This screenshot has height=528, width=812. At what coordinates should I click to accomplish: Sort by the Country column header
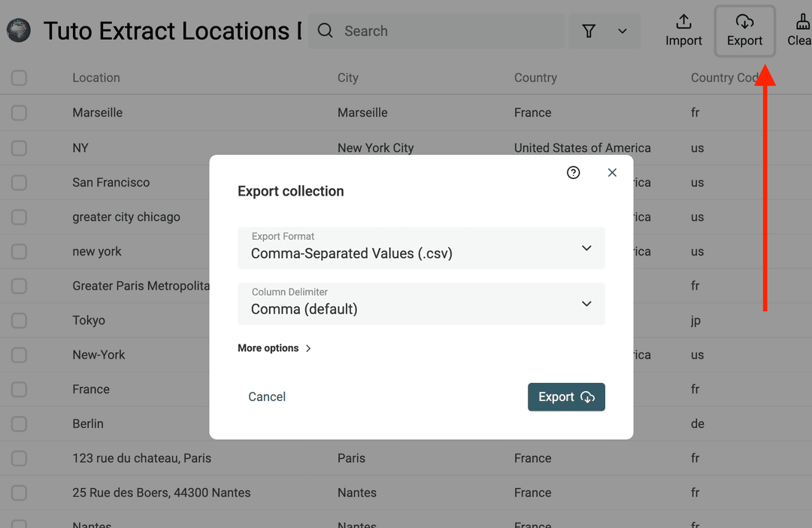click(x=535, y=77)
